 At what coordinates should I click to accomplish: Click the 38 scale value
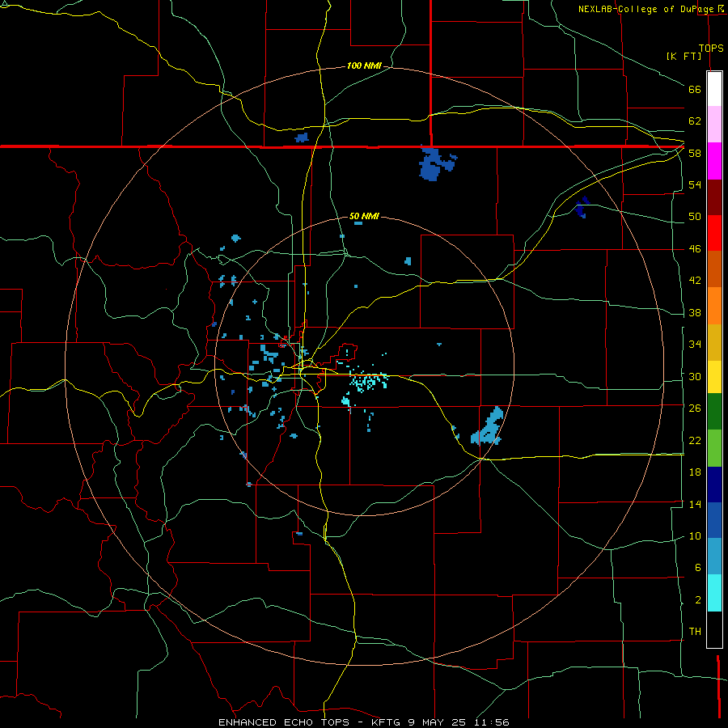pos(695,312)
